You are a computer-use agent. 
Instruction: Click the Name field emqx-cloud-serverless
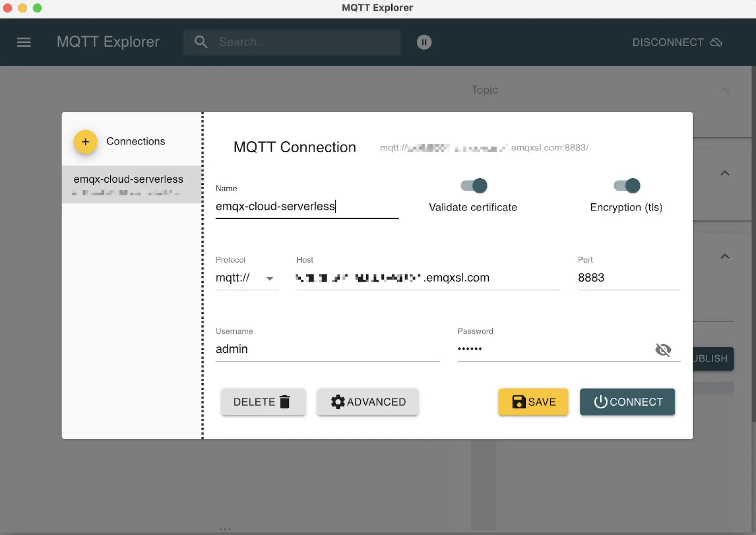pos(306,206)
